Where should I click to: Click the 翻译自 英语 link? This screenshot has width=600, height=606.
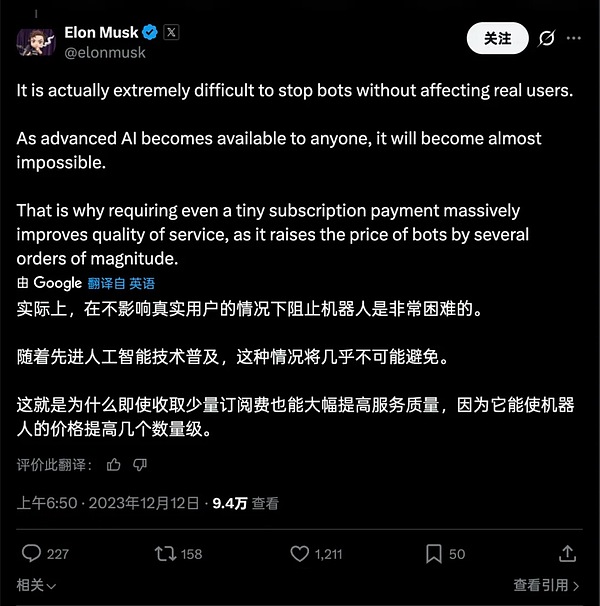[x=121, y=283]
